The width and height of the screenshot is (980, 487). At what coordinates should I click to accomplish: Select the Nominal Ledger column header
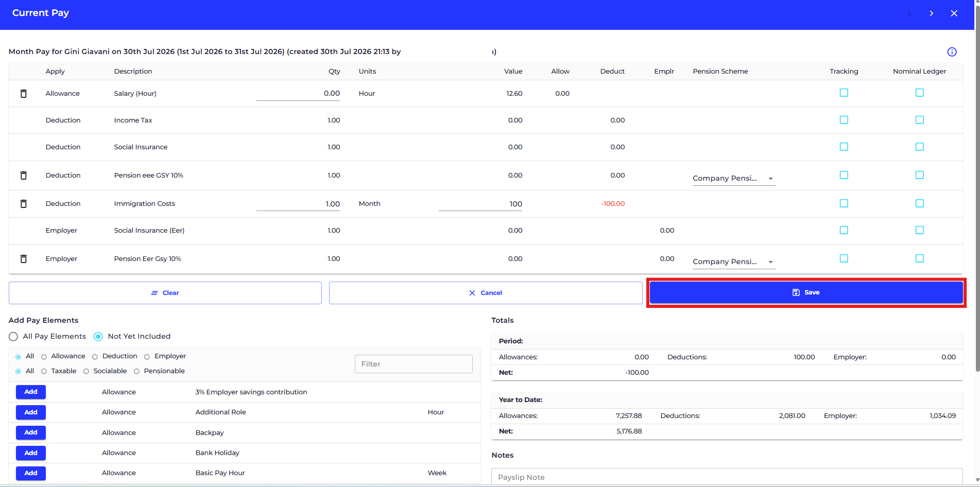pyautogui.click(x=919, y=72)
